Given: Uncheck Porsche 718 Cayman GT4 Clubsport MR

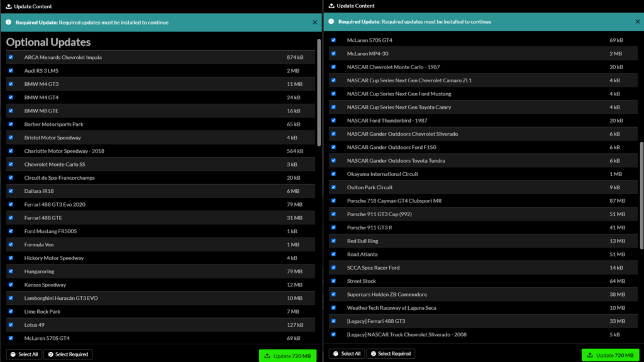Looking at the screenshot, I should pyautogui.click(x=333, y=200).
